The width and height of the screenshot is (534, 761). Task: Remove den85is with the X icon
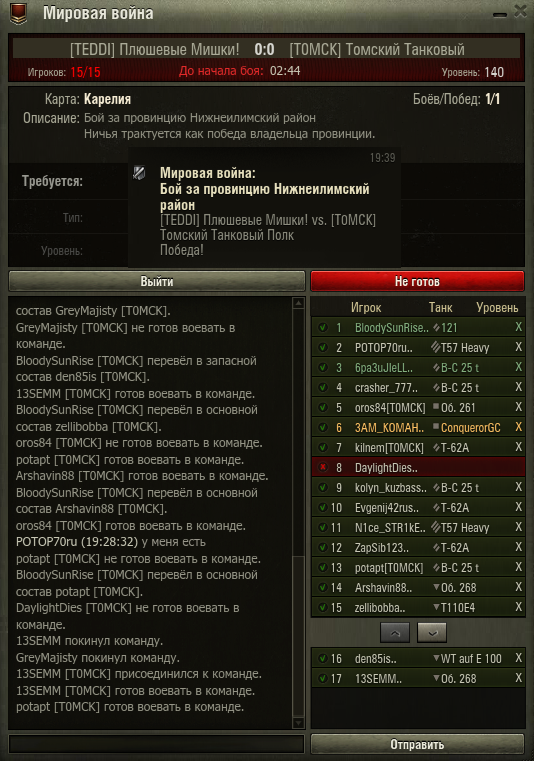point(518,658)
